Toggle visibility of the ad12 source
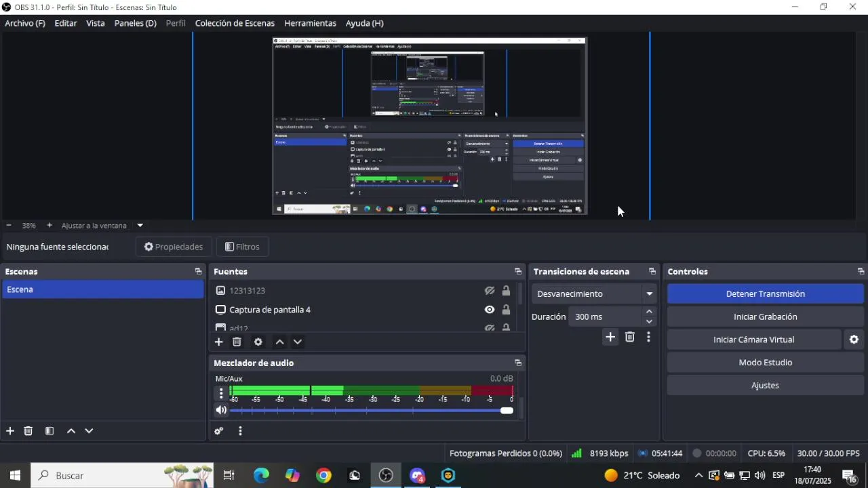This screenshot has height=488, width=868. 490,328
